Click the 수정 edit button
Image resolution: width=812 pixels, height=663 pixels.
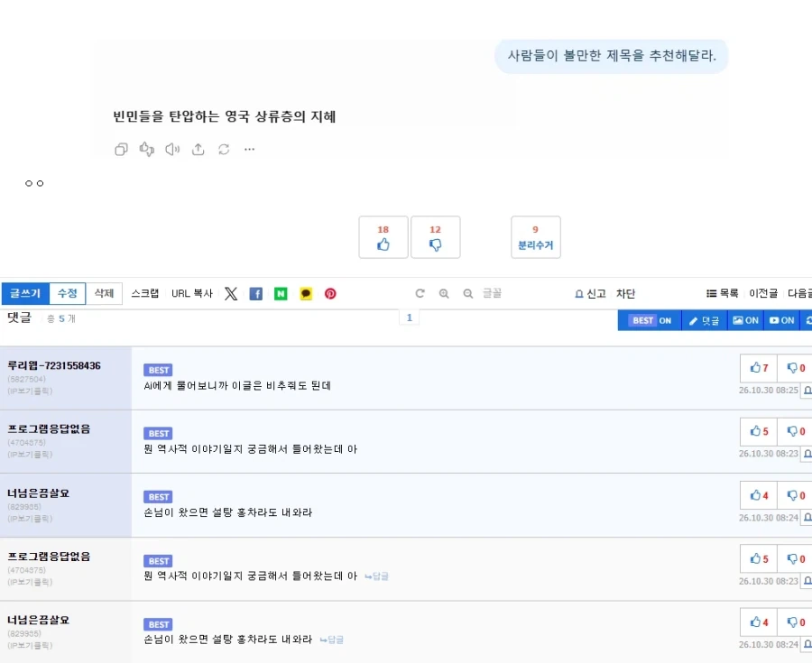click(68, 293)
